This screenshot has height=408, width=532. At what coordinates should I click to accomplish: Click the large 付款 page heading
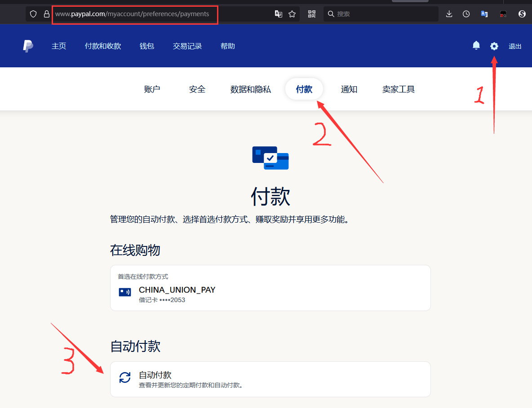click(x=270, y=196)
